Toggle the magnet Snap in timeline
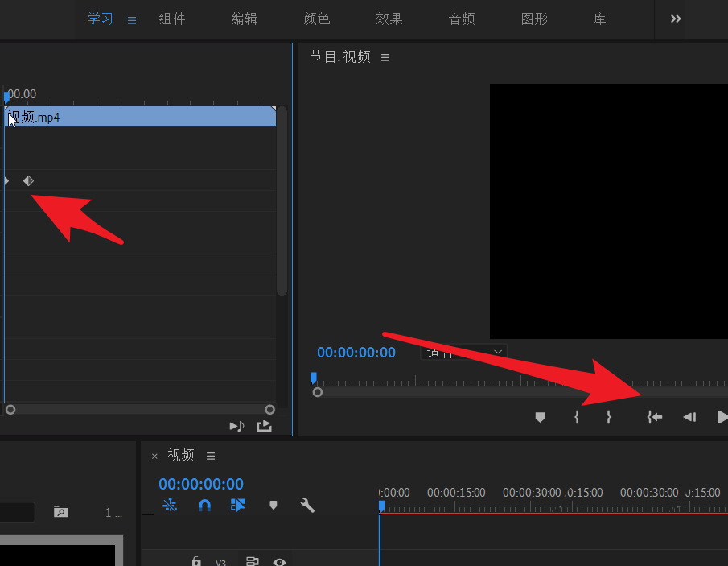Image resolution: width=728 pixels, height=566 pixels. click(x=204, y=506)
